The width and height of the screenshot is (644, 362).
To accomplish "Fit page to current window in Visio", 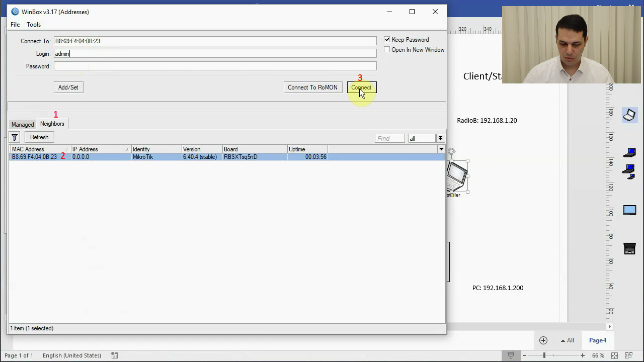I will tap(614, 355).
